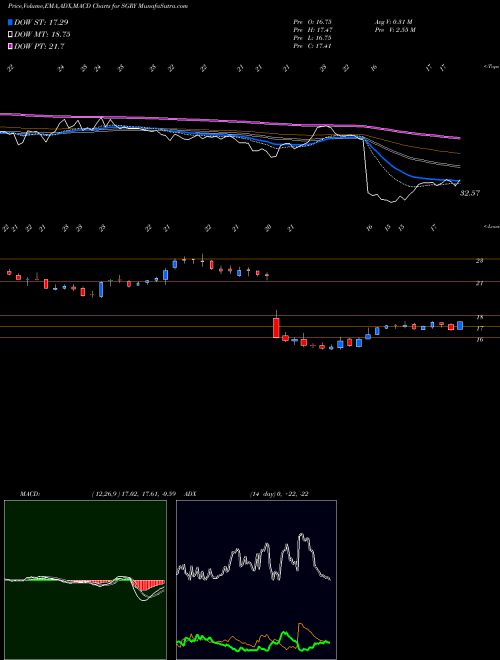Open the dark blue ADX indicator chart
The image size is (500, 660).
256,580
